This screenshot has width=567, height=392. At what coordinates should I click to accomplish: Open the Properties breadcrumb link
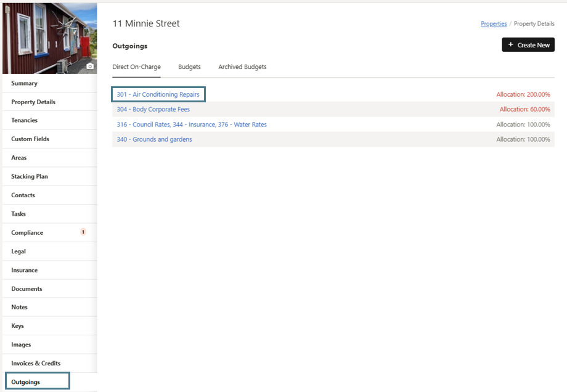point(494,24)
